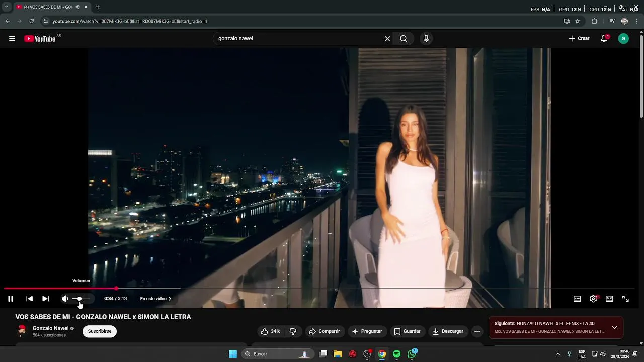Open the Gonzalo Nawel channel name
The image size is (644, 362).
tap(50, 328)
